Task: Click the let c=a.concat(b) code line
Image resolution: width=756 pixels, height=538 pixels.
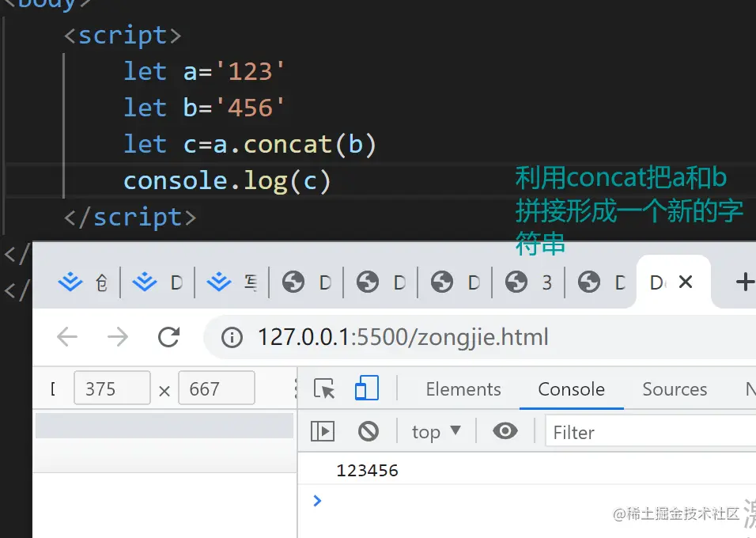Action: coord(250,144)
